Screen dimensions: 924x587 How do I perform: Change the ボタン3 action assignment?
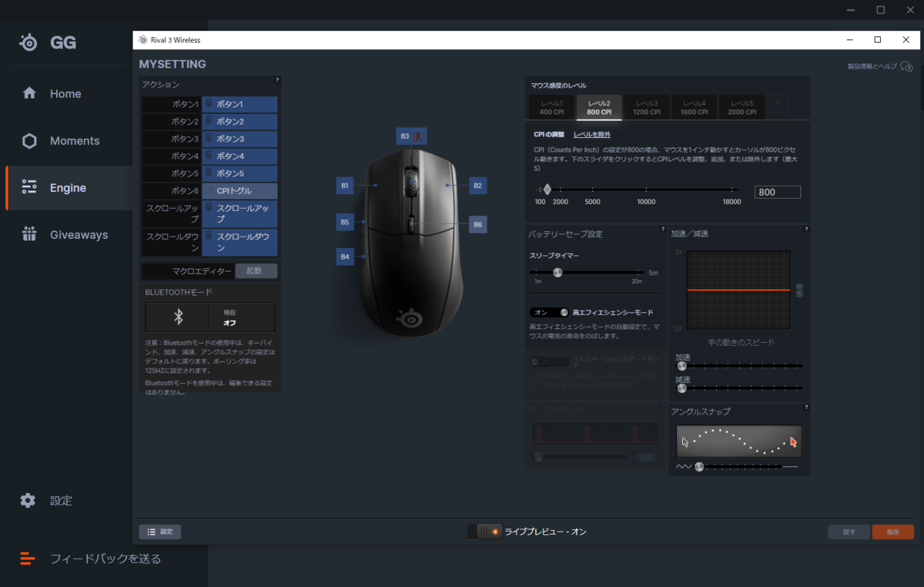[239, 139]
